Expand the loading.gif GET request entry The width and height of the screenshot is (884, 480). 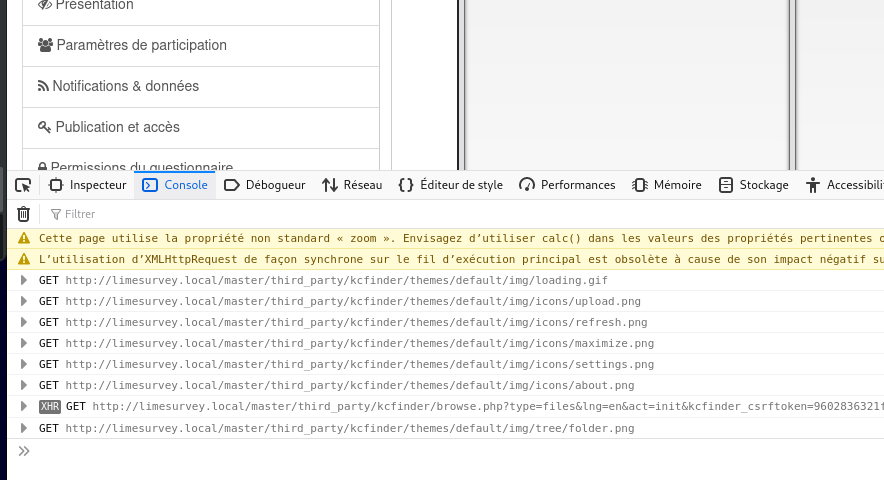point(24,280)
